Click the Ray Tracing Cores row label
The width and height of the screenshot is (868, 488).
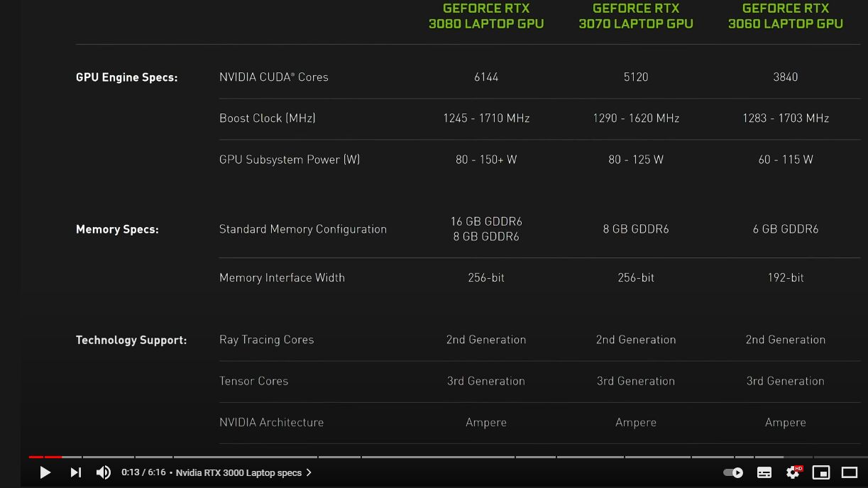[x=266, y=340]
